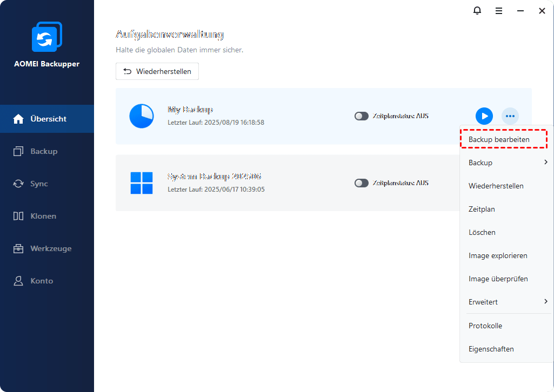Toggle Zeitplanstatus switch for My Backup

tap(361, 116)
